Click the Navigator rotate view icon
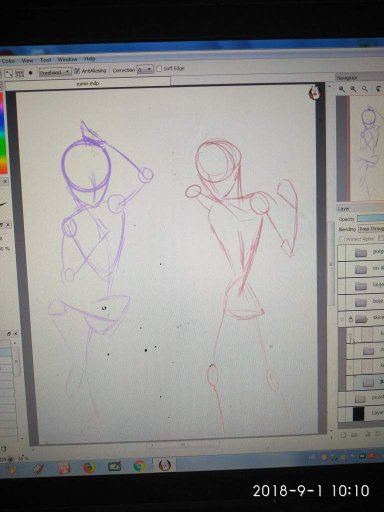 pyautogui.click(x=378, y=89)
